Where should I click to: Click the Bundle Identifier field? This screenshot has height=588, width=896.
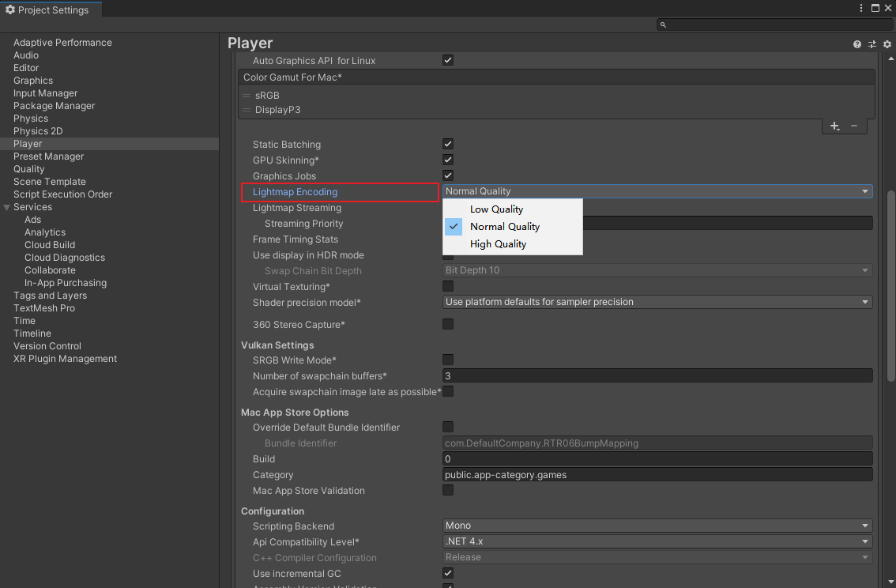click(x=657, y=443)
